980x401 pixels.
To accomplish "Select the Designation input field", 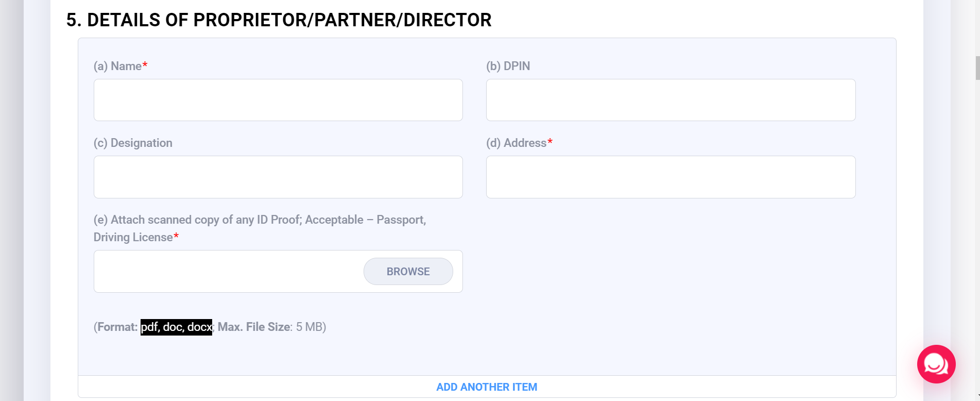I will 278,177.
